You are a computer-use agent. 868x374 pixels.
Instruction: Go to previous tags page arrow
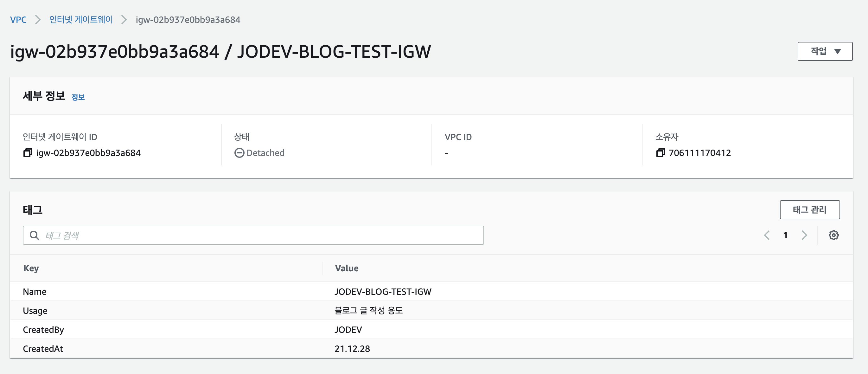pos(767,235)
